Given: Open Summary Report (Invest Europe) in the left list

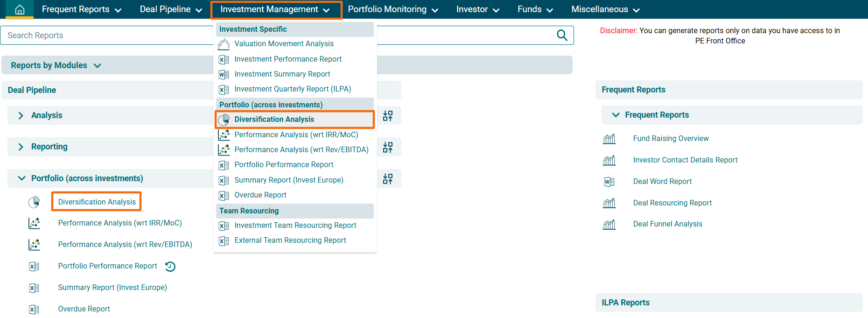Looking at the screenshot, I should click(112, 288).
